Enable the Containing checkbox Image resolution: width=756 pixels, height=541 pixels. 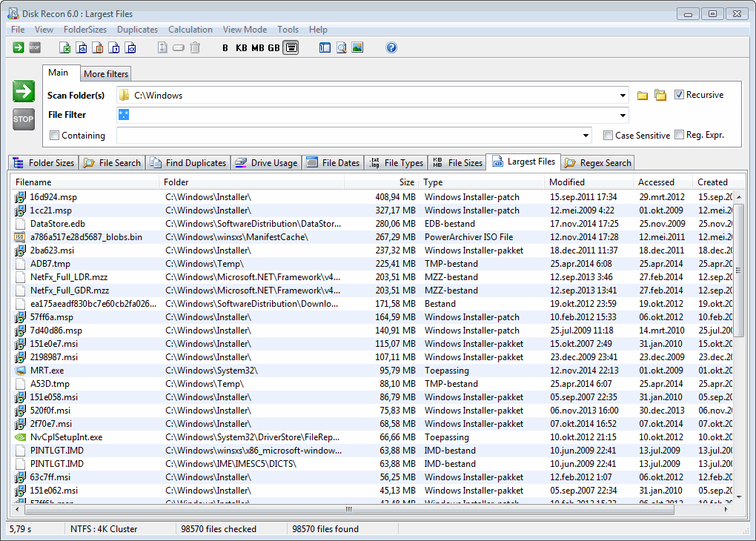55,136
